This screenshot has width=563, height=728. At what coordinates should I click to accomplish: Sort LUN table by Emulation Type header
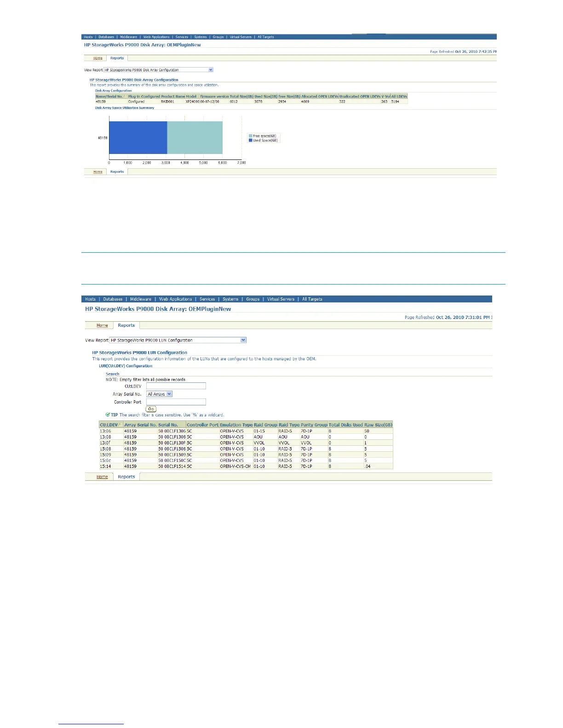[236, 425]
